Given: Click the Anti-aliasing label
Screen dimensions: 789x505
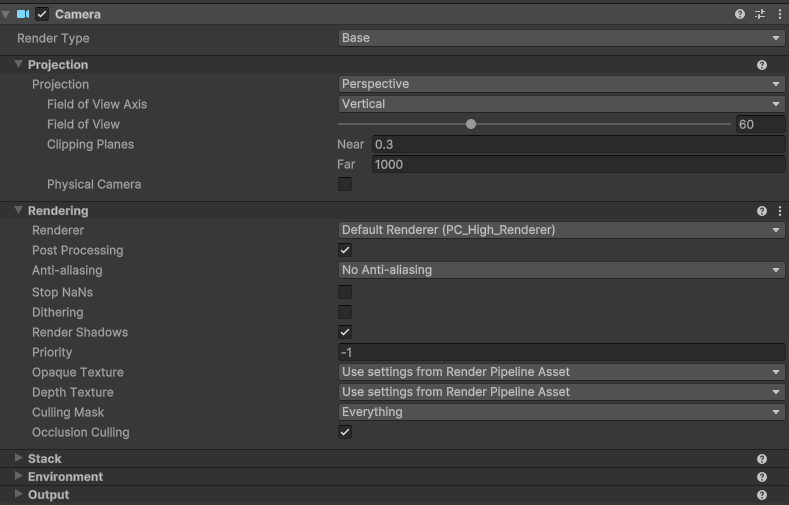Looking at the screenshot, I should pos(67,270).
